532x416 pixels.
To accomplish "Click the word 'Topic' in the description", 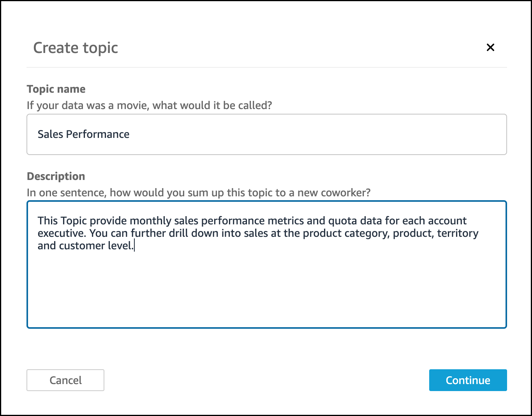I will point(74,221).
